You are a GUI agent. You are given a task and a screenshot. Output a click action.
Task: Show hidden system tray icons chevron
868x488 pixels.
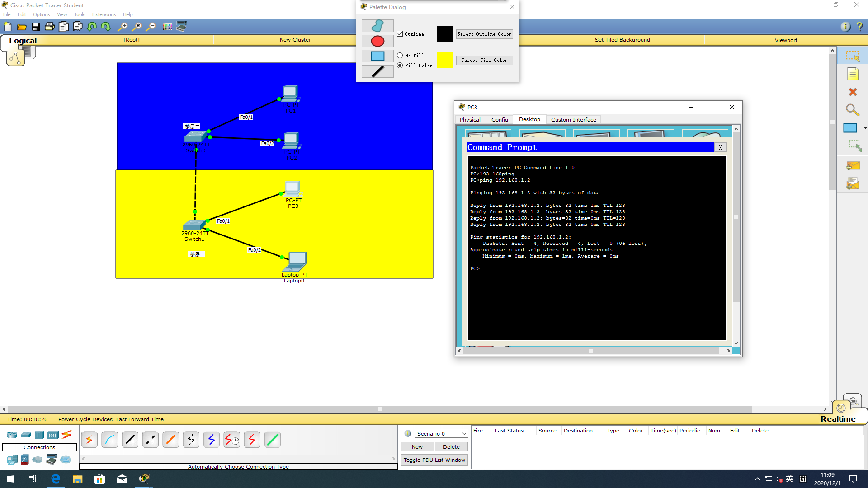pos(757,479)
